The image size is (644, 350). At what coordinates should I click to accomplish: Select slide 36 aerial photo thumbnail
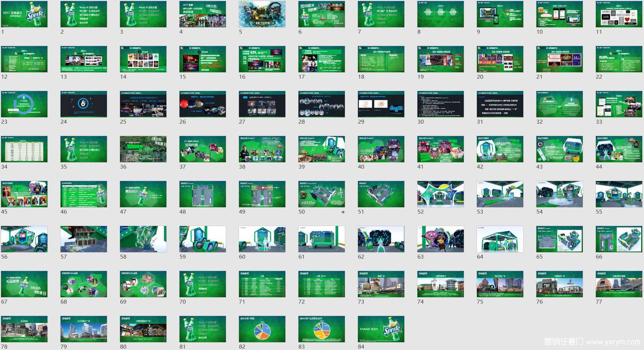(143, 149)
